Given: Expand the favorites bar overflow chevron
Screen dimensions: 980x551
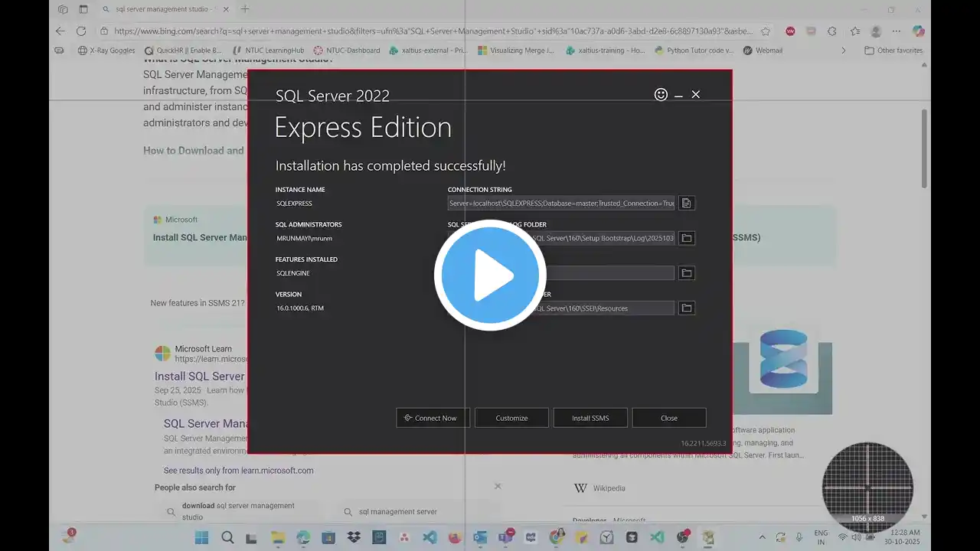Looking at the screenshot, I should (x=844, y=51).
